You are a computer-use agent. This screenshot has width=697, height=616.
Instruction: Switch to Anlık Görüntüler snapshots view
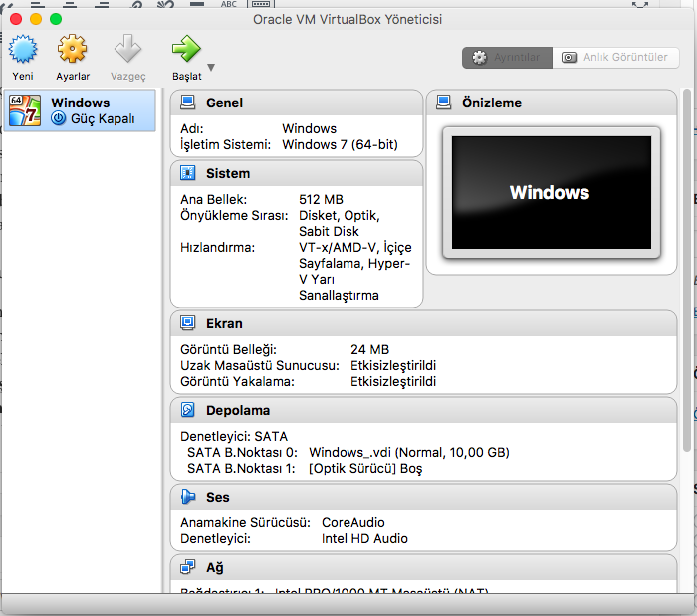615,58
